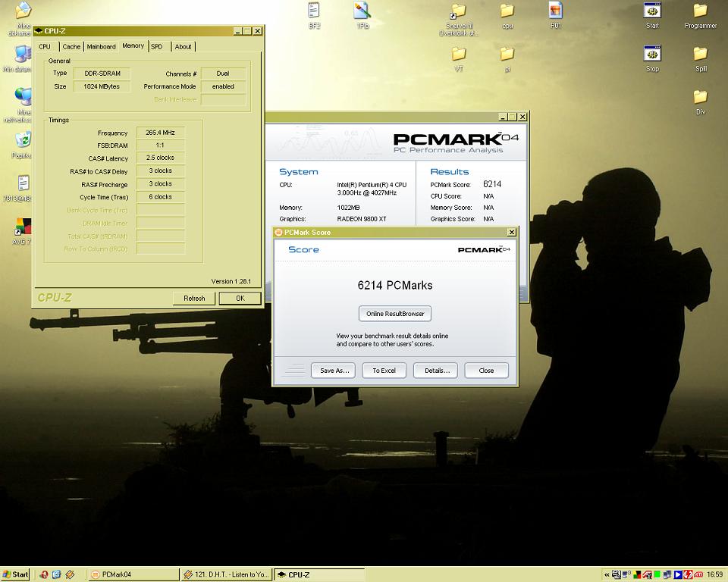The width and height of the screenshot is (728, 582).
Task: Click the Winamp quick-launch icon
Action: pyautogui.click(x=70, y=574)
